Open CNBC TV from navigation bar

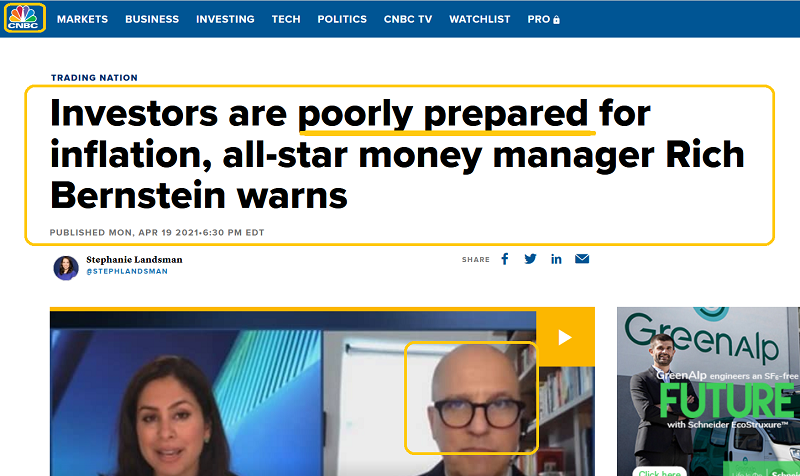[408, 19]
